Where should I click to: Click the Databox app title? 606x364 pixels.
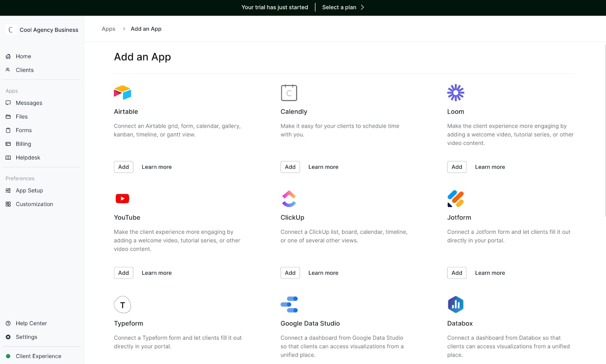[x=460, y=324]
